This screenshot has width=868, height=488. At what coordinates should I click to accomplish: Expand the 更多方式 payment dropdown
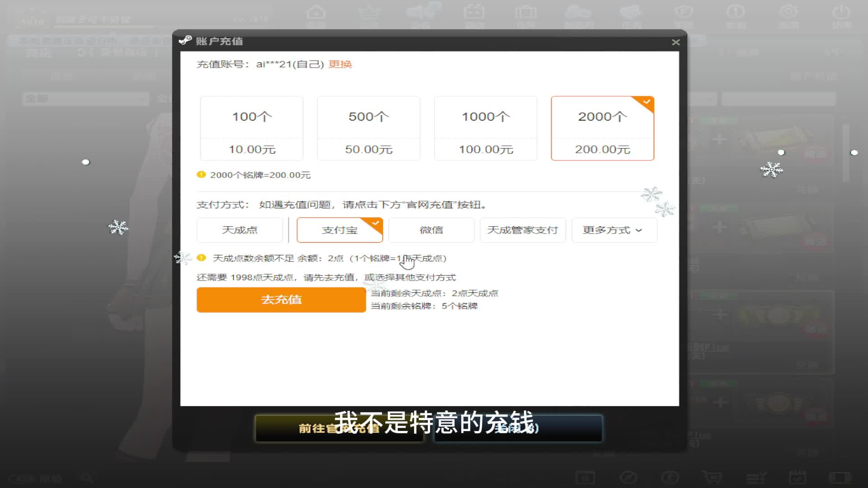pos(613,230)
